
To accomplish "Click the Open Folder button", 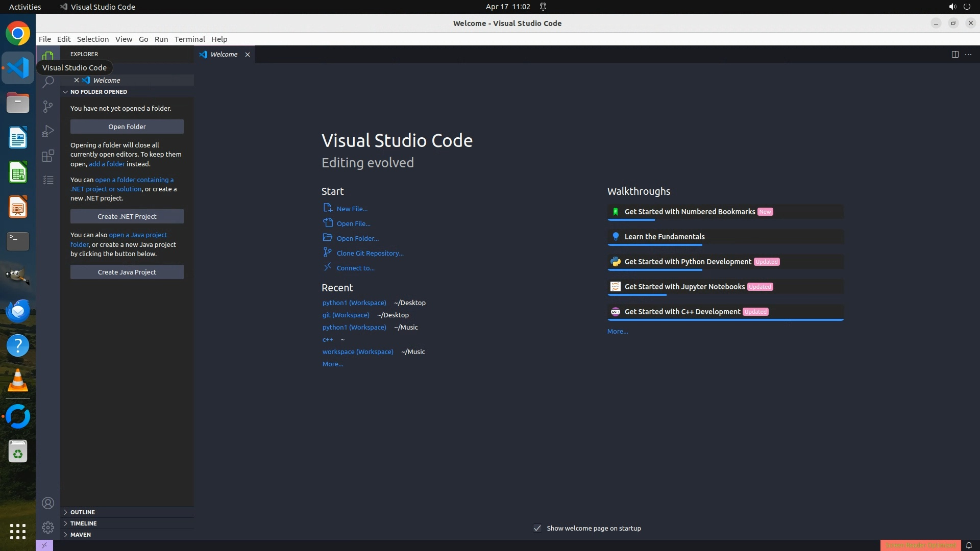I will [127, 127].
